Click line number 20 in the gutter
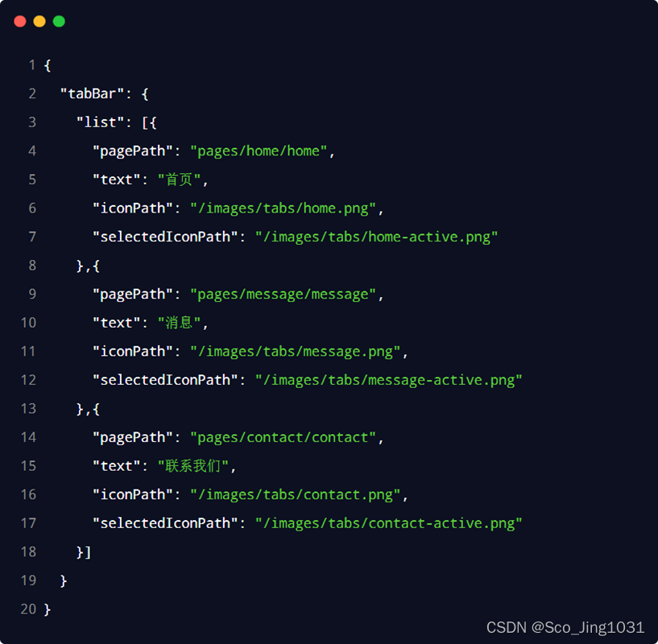 click(28, 609)
